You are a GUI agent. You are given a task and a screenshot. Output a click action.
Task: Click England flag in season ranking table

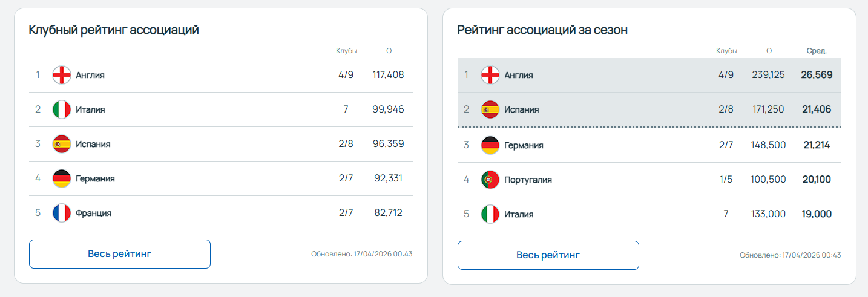(x=490, y=75)
